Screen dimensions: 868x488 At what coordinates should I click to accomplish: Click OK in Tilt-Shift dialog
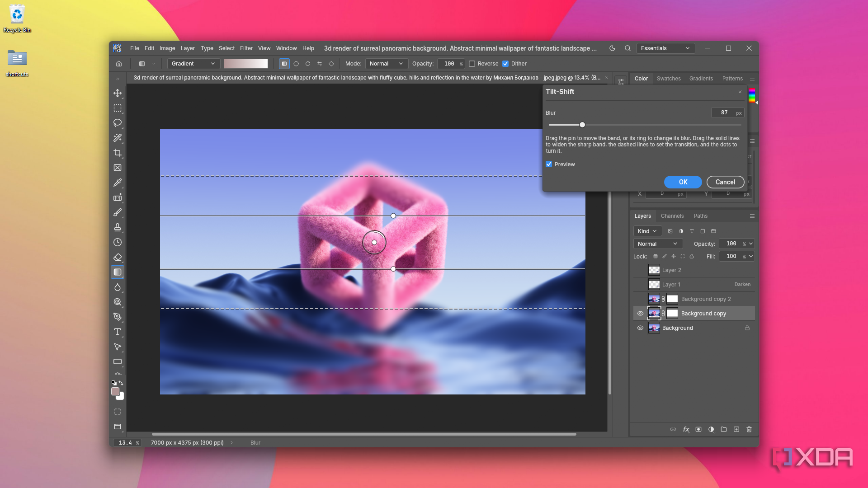683,182
